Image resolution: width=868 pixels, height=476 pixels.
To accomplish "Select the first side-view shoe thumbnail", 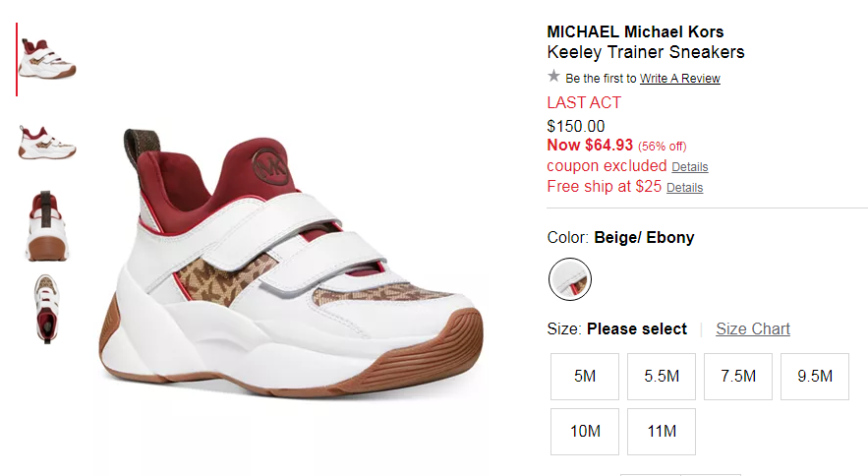I will click(x=47, y=59).
